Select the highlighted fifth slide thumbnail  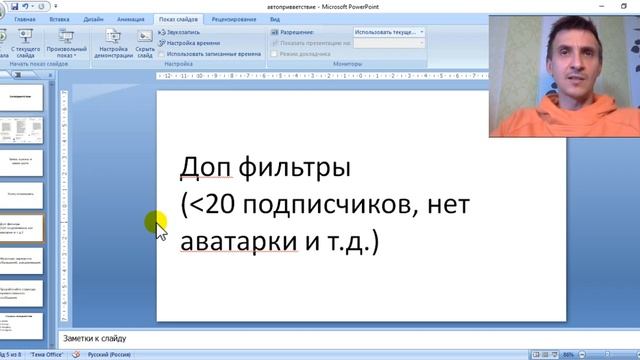[x=21, y=228]
